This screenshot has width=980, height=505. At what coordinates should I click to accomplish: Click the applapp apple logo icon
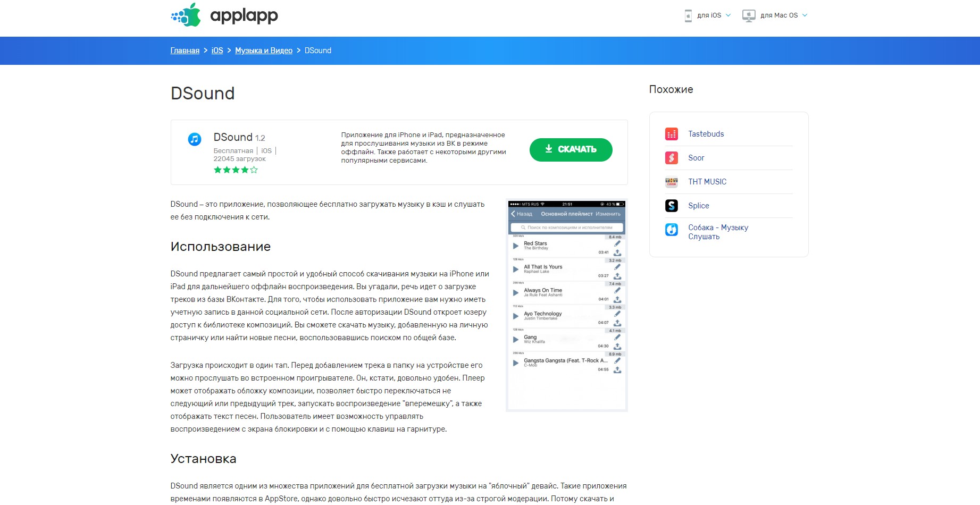[x=186, y=15]
